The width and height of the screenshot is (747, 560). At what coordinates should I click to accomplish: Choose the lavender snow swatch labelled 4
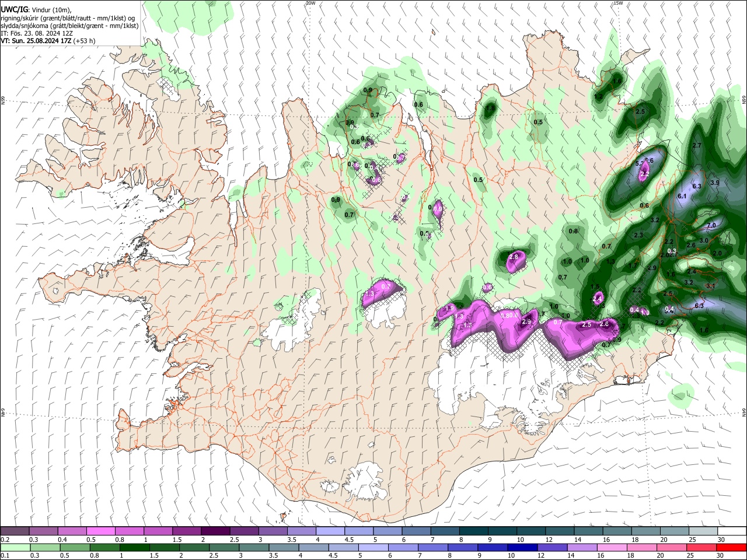pyautogui.click(x=330, y=531)
